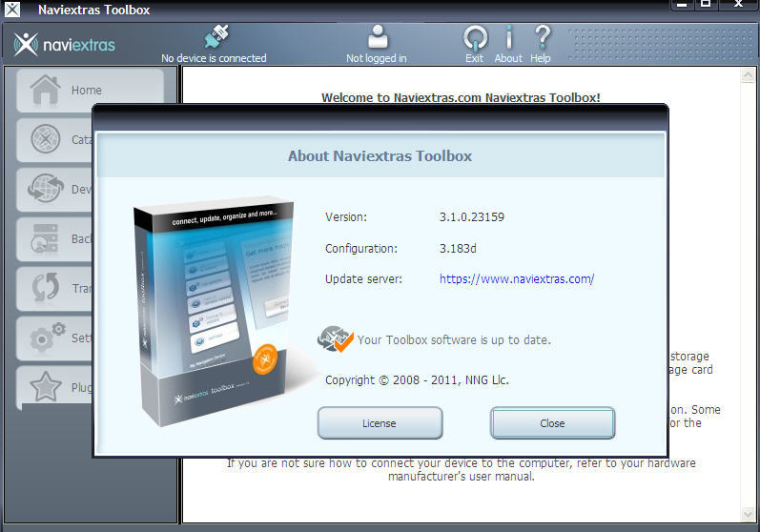
Task: Click the scroll down arrow on the welcome page
Action: (x=748, y=514)
